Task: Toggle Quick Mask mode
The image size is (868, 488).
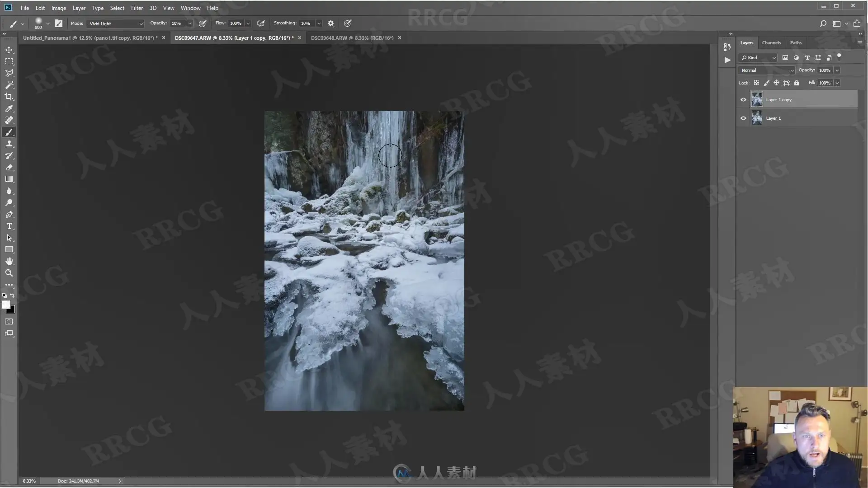Action: point(9,322)
